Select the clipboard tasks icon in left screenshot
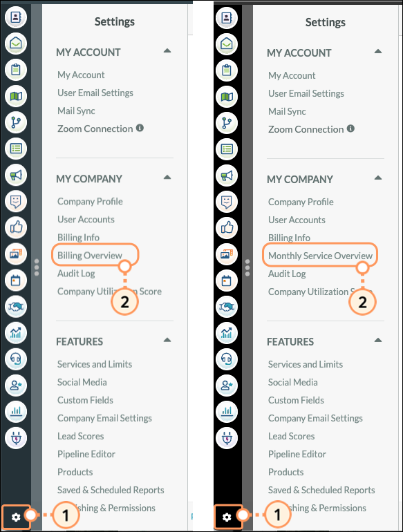The width and height of the screenshot is (403, 532). point(16,70)
